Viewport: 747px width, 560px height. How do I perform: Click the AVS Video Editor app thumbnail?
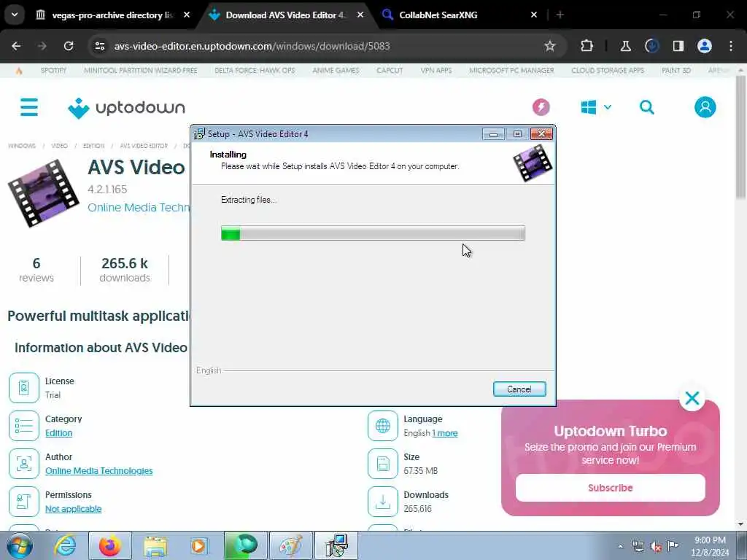43,193
